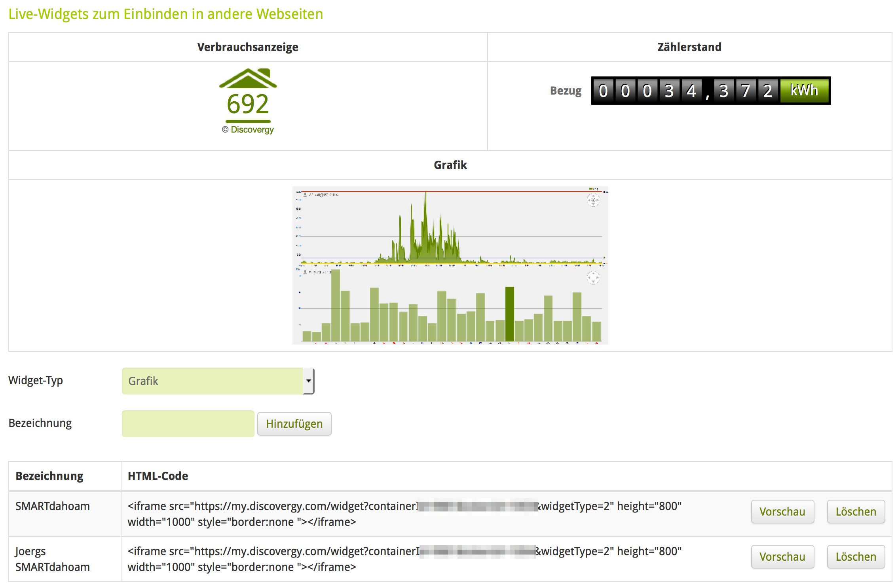Viewport: 896px width, 588px height.
Task: Click the Widget-Typ dropdown arrow
Action: pos(308,381)
